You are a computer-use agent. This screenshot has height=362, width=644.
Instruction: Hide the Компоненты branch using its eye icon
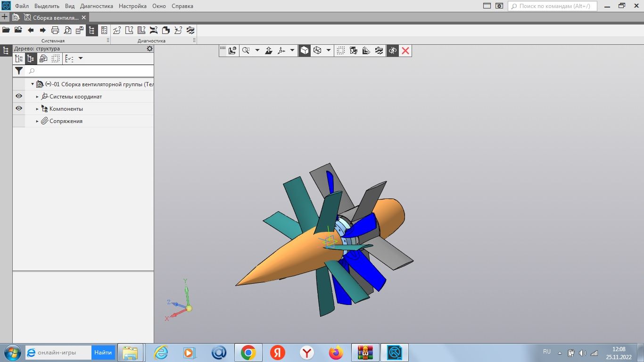point(19,108)
